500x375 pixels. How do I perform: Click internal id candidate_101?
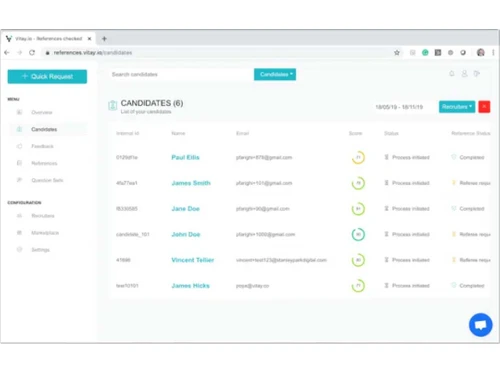click(133, 234)
